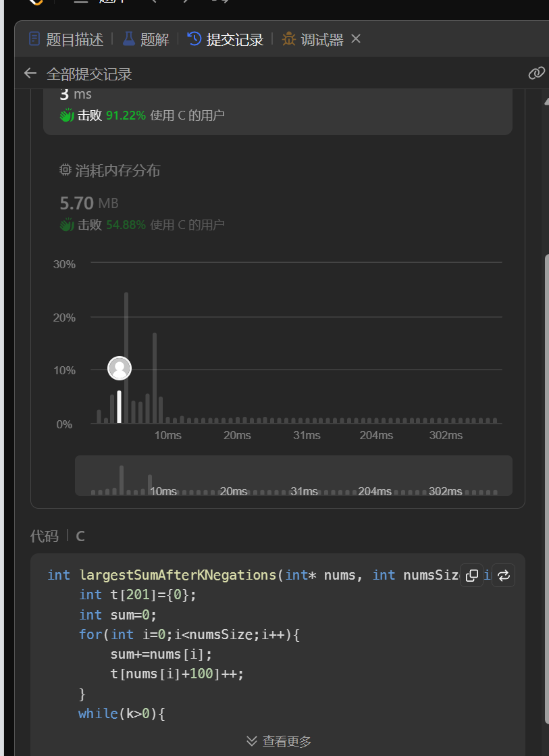The image size is (549, 756).
Task: Switch to the 题目描述 tab
Action: click(66, 40)
